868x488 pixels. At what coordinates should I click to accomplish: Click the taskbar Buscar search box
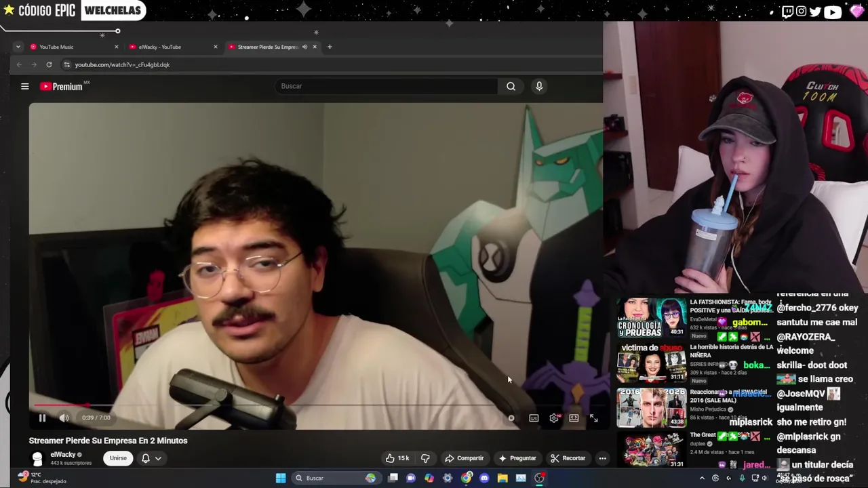point(336,478)
